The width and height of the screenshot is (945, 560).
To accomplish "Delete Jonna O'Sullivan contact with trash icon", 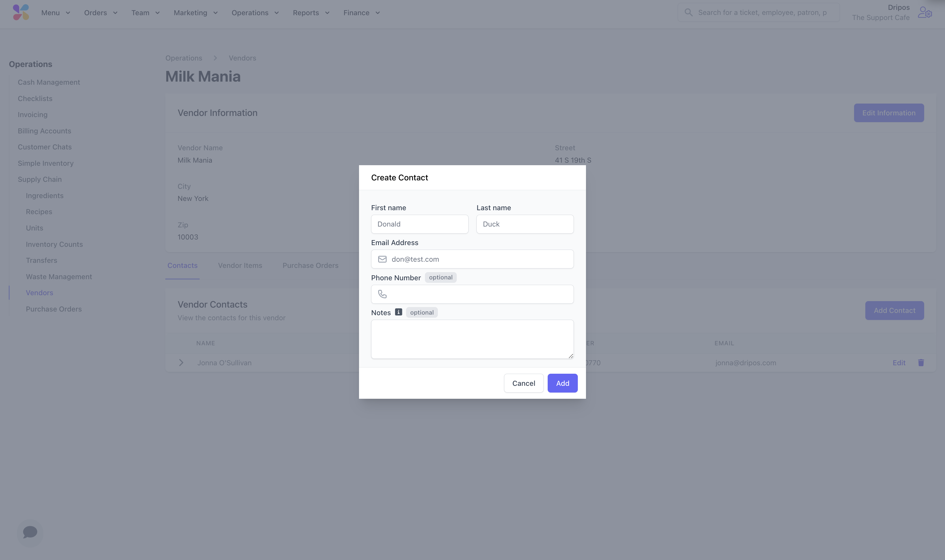I will tap(921, 363).
